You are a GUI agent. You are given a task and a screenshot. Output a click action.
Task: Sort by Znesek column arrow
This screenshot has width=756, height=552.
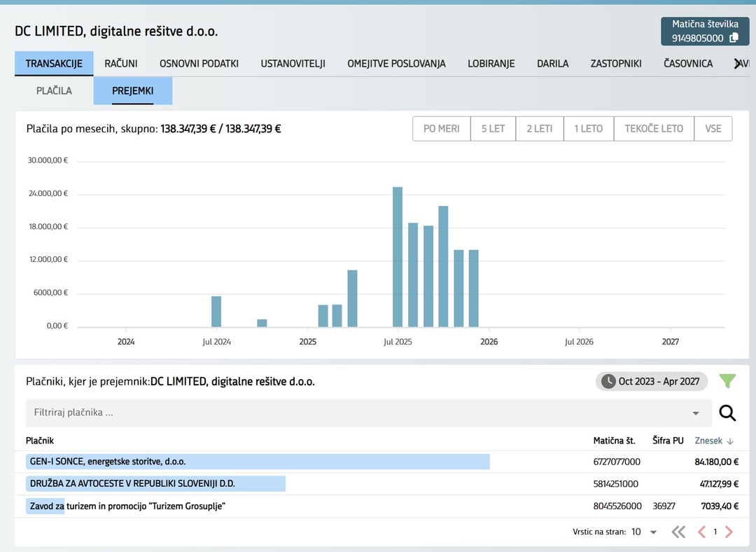(x=730, y=441)
